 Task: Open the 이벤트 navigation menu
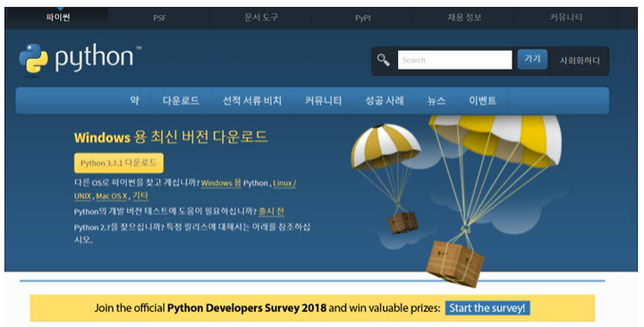483,101
